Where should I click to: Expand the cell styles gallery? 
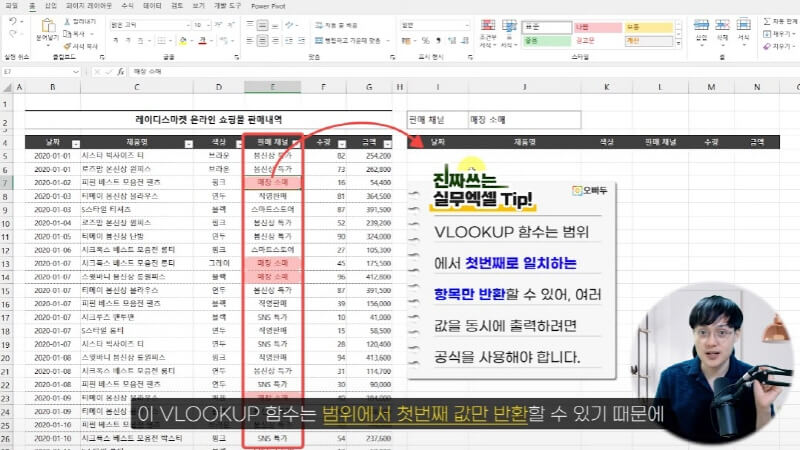[678, 44]
